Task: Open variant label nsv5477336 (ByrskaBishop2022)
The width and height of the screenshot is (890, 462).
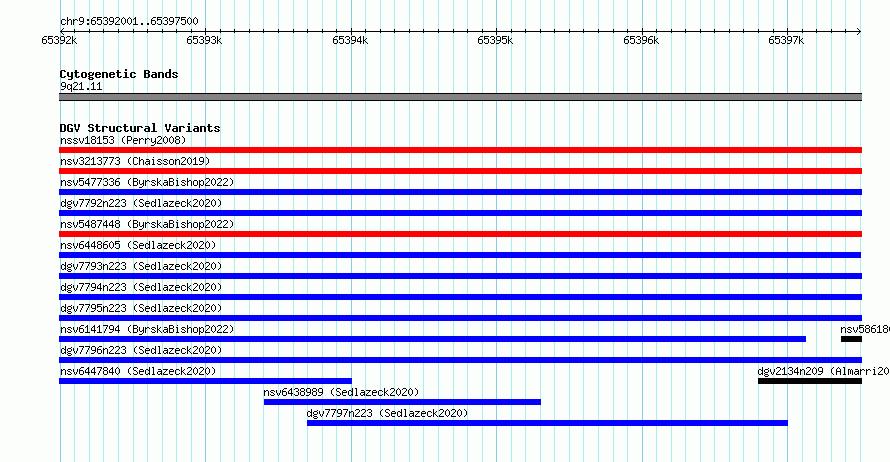Action: tap(147, 182)
